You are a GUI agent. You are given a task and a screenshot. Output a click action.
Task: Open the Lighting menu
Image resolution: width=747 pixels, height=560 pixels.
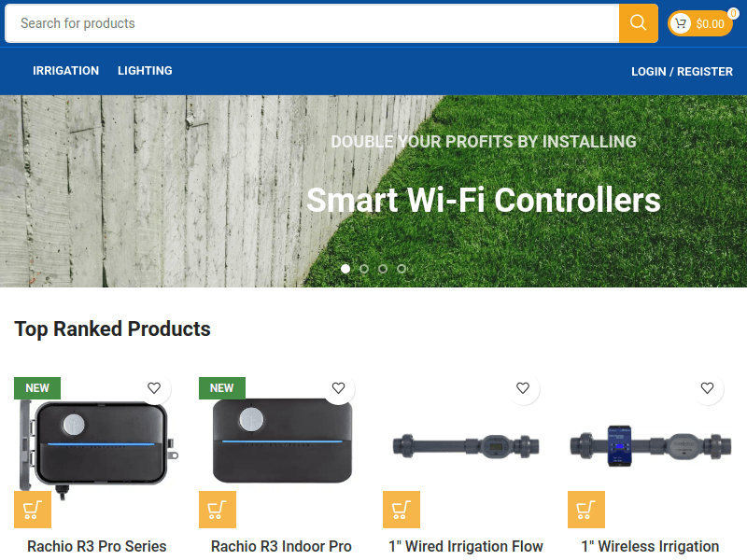pyautogui.click(x=145, y=71)
